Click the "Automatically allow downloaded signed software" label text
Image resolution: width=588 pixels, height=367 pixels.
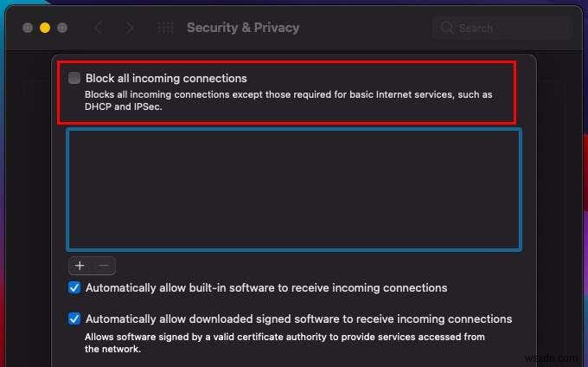298,319
